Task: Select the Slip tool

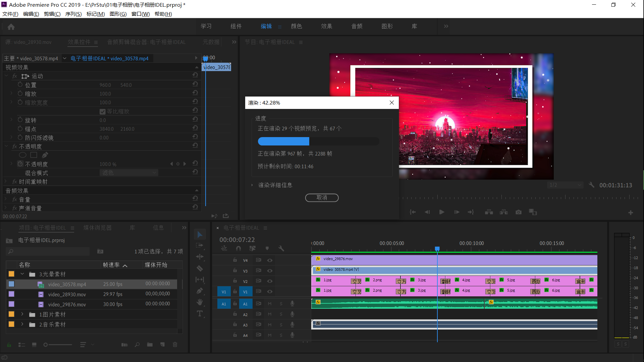Action: [200, 280]
